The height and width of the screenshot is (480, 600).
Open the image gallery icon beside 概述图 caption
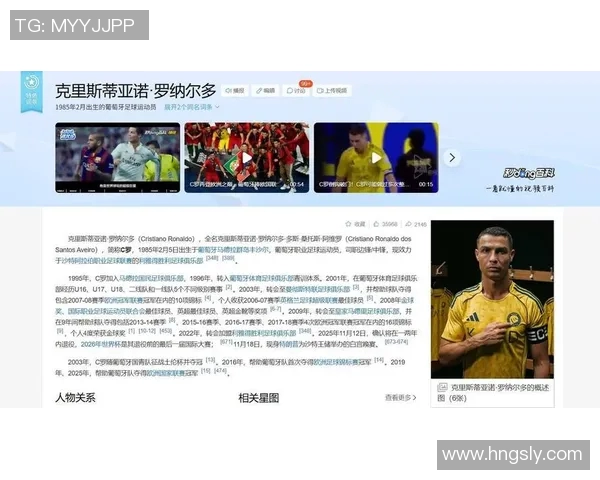pyautogui.click(x=442, y=387)
